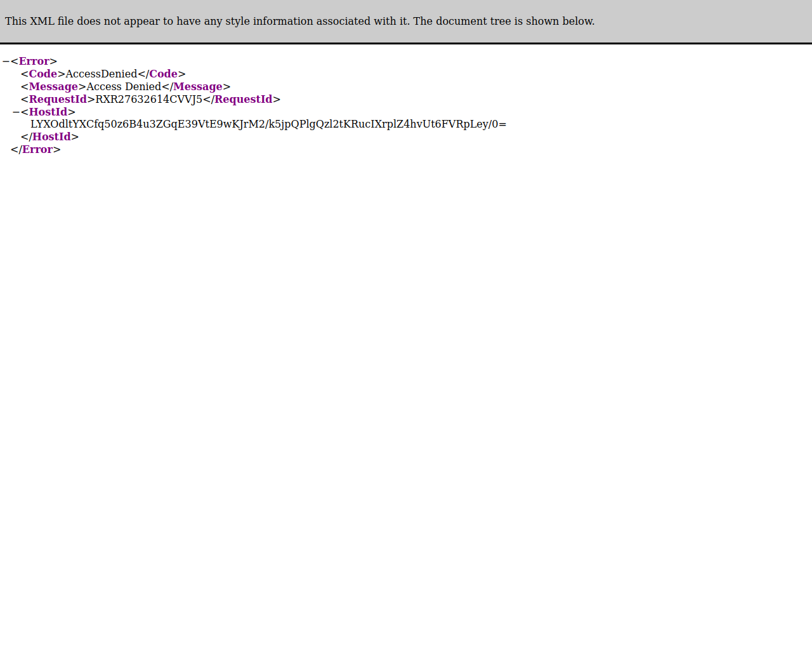Click the closing Message tag
This screenshot has height=650, width=812.
196,87
